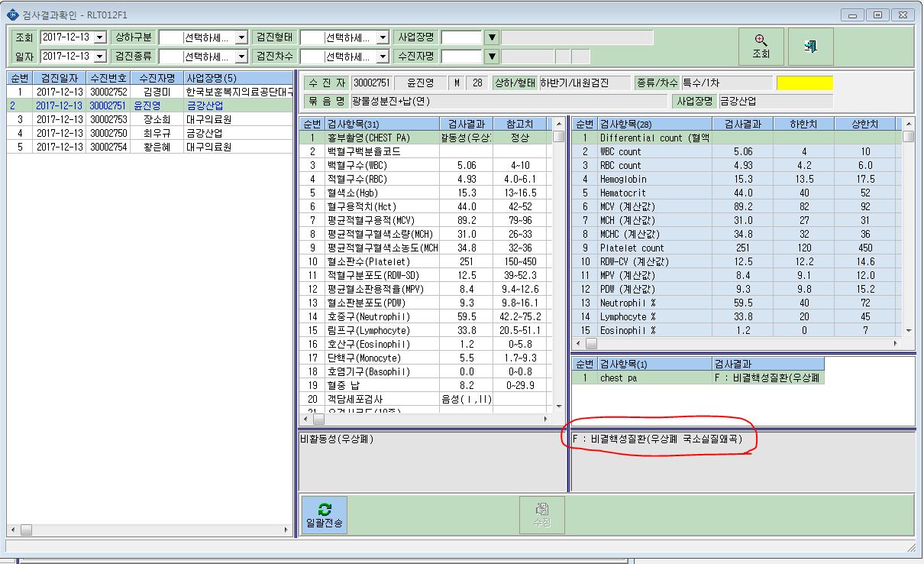Expand the 상하구분 combo box

(x=241, y=37)
